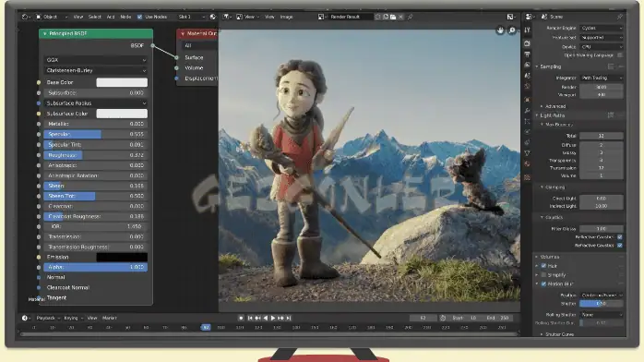Open the Output properties tab icon

[528, 54]
